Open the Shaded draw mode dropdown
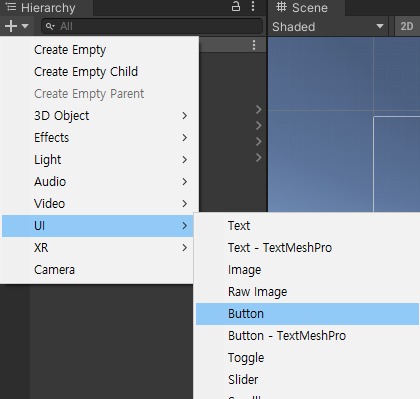 pos(328,26)
